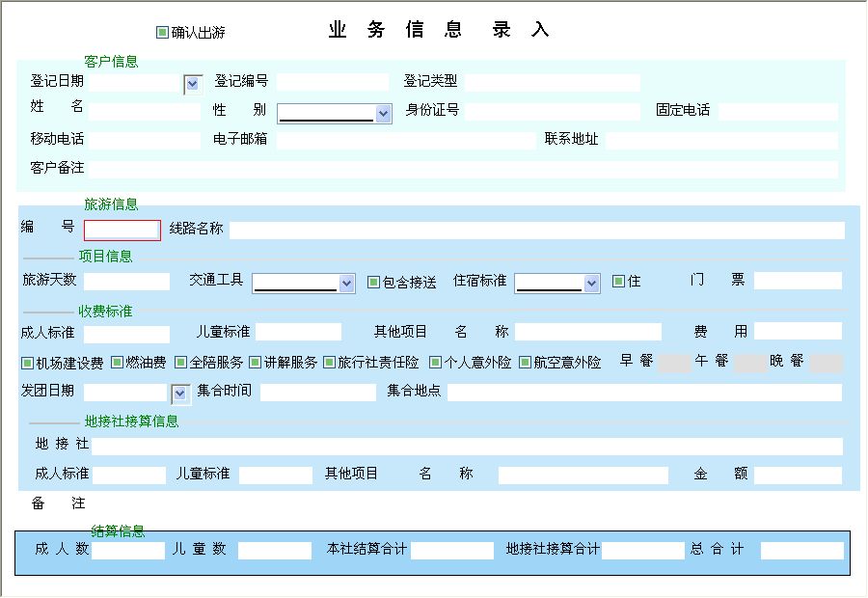Image resolution: width=868 pixels, height=598 pixels.
Task: Click the 地接社 input field
Action: click(467, 447)
